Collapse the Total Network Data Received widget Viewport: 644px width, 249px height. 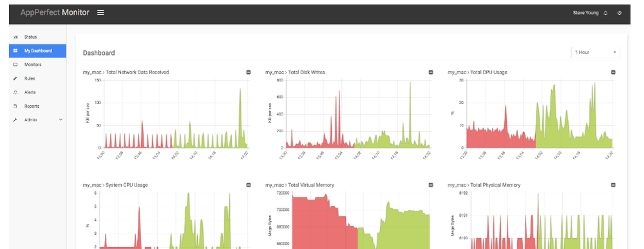(x=248, y=72)
